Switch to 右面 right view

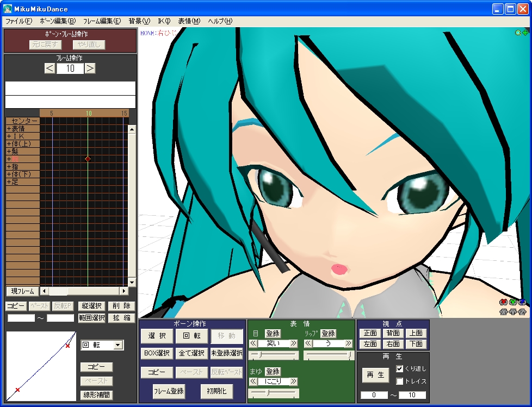(x=393, y=344)
